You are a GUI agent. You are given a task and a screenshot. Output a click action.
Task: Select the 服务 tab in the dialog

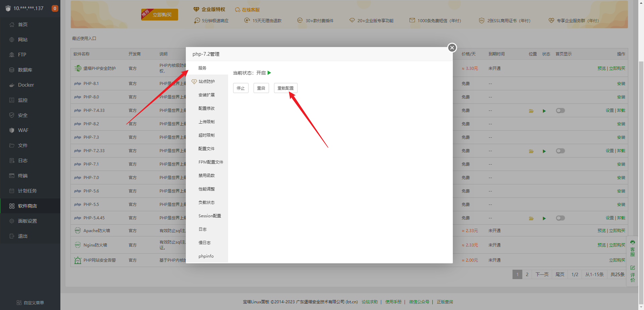(x=207, y=68)
